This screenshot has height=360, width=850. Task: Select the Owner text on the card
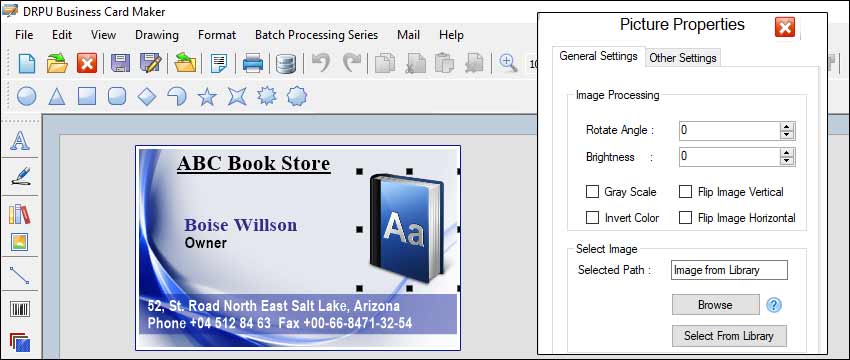[x=205, y=243]
